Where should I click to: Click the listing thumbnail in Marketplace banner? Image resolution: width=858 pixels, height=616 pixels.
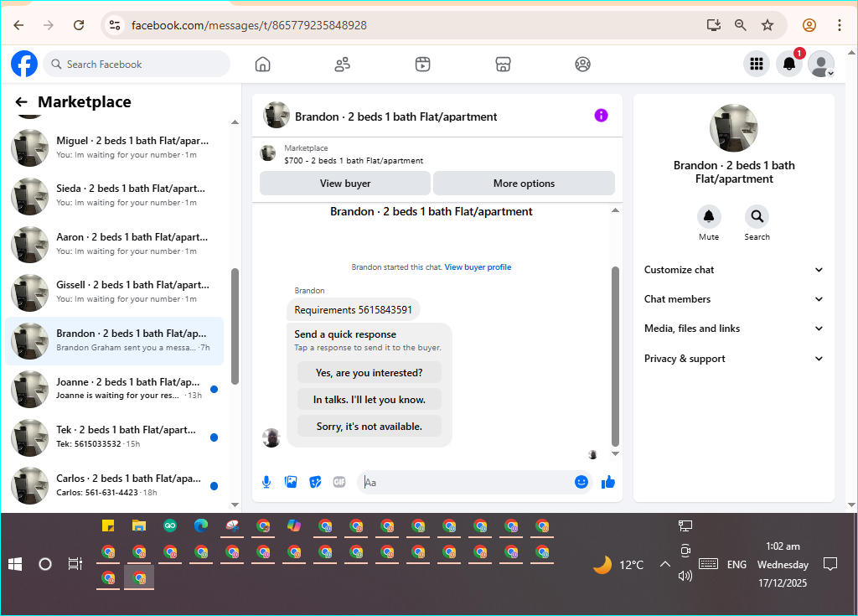267,154
